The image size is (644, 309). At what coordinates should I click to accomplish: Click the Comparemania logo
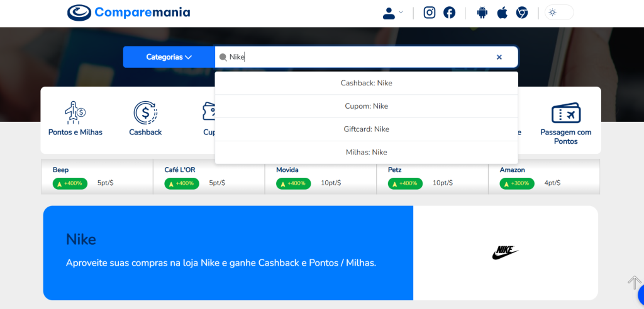click(x=128, y=13)
